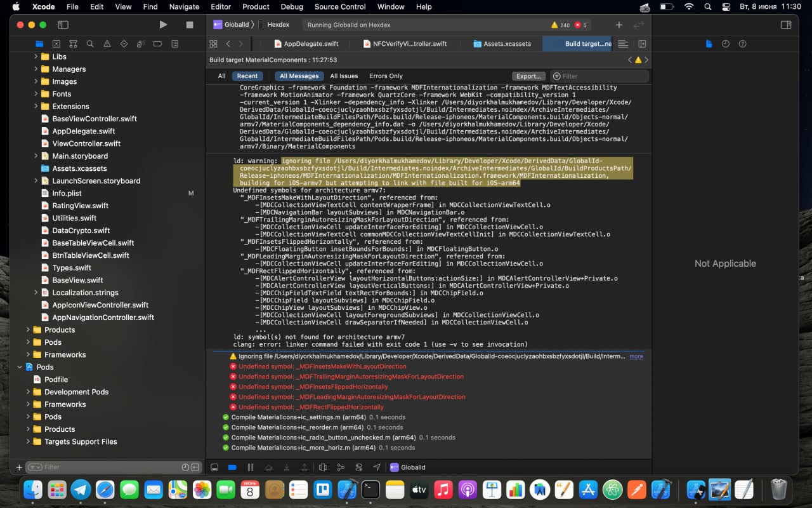This screenshot has height=508, width=812.
Task: Toggle the navigator sidebar panel
Action: pos(63,25)
